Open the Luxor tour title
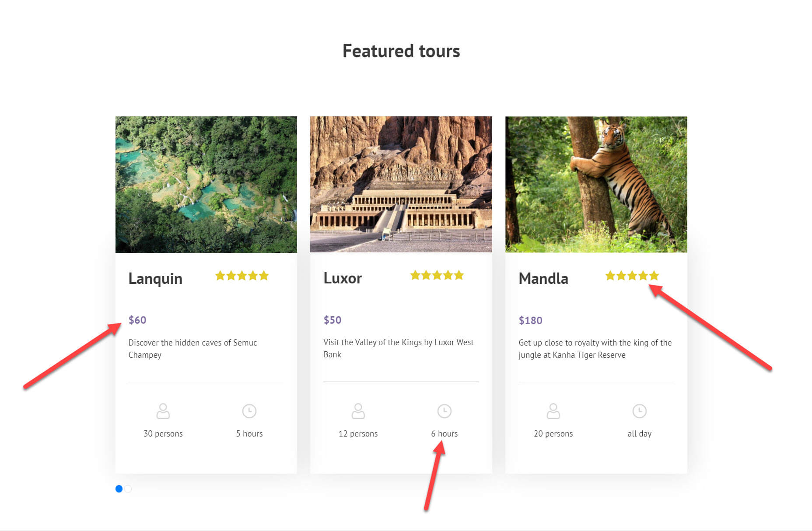Screen dimensions: 812x531 click(343, 278)
